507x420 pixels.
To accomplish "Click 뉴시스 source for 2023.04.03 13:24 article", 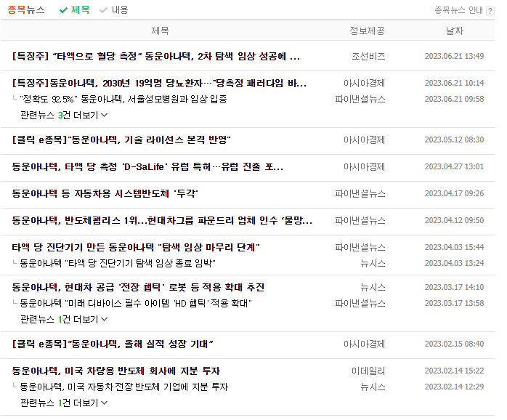I will click(x=373, y=263).
